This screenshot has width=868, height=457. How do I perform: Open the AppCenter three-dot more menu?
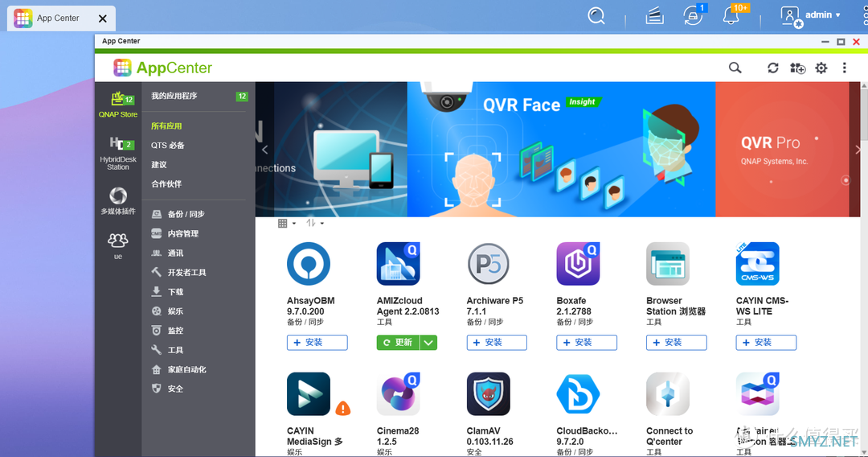point(844,68)
